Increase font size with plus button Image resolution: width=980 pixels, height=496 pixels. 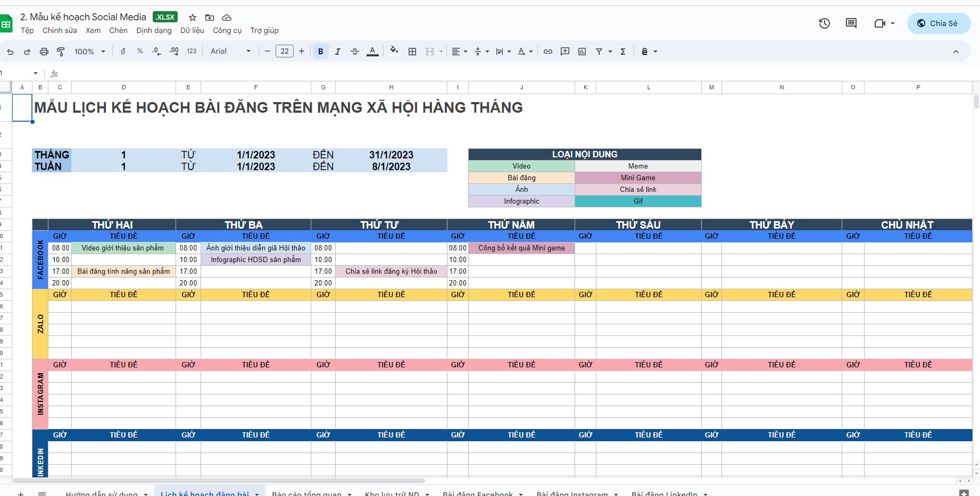click(x=302, y=51)
